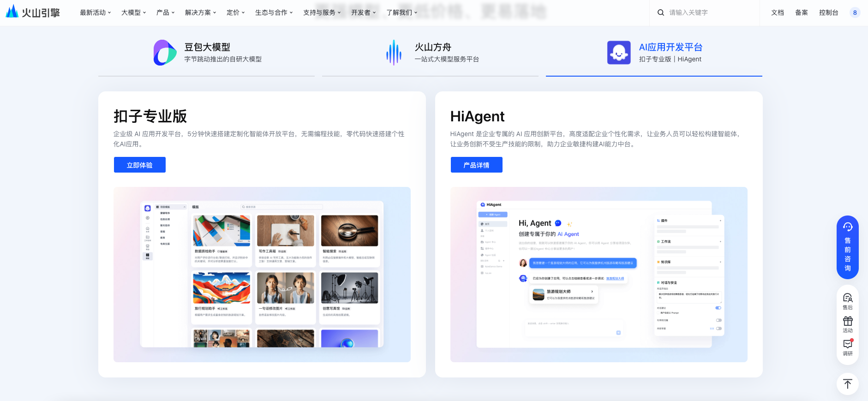Click the 活动 gift icon
The height and width of the screenshot is (401, 868).
(847, 324)
